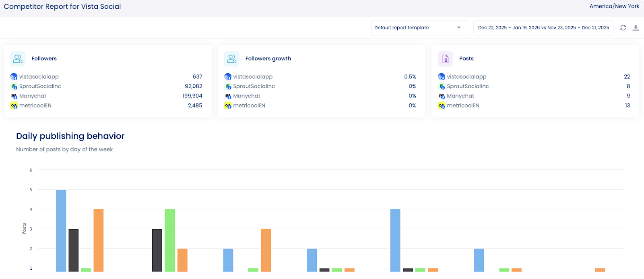Select Manychat in the Followers card
The image size is (644, 279).
click(x=33, y=96)
